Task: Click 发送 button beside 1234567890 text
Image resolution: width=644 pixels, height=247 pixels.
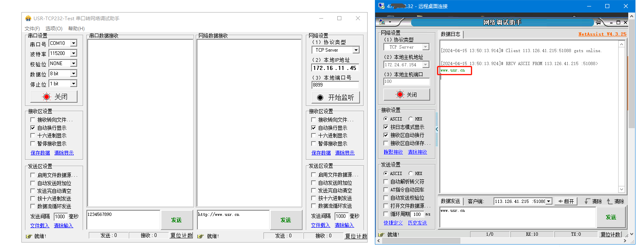Action: 176,220
